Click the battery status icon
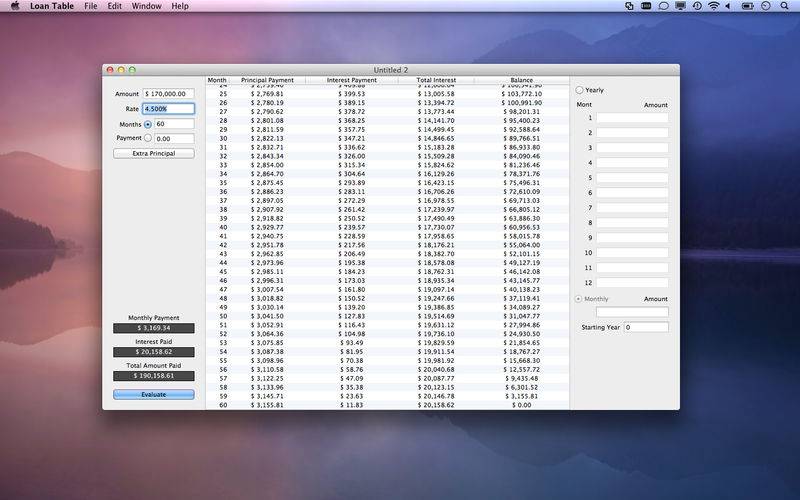Screen dimensions: 800x500 (747, 6)
